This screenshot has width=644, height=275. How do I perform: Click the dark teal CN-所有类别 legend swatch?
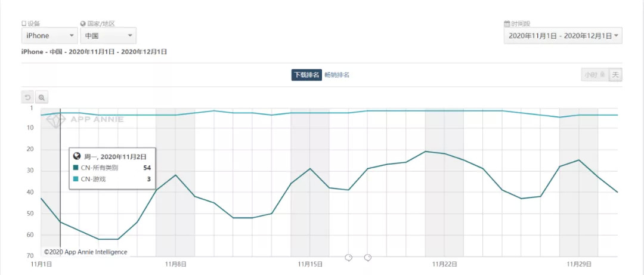[x=76, y=168]
